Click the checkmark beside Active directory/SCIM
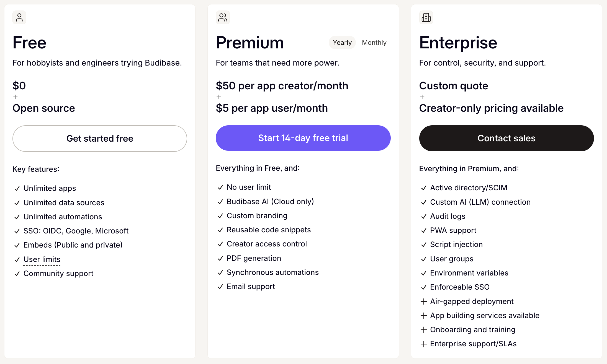 click(x=423, y=188)
